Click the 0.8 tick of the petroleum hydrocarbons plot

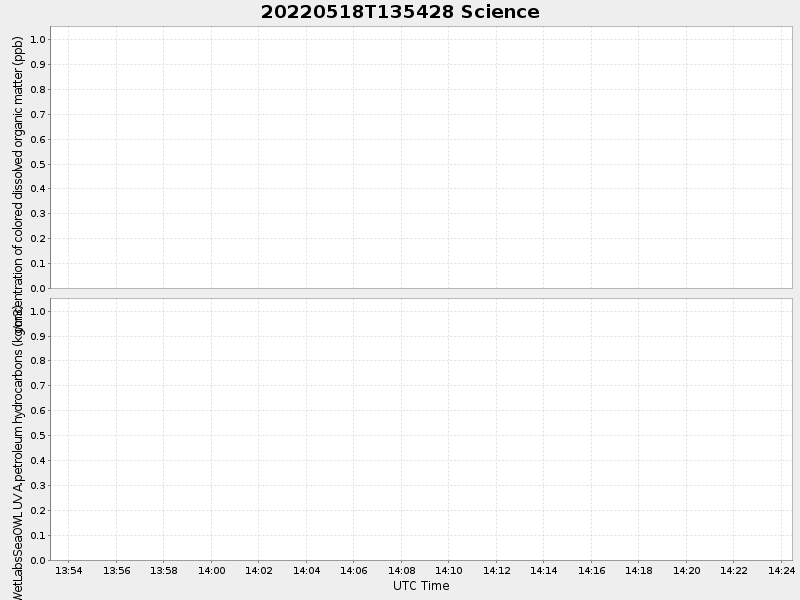(38, 361)
